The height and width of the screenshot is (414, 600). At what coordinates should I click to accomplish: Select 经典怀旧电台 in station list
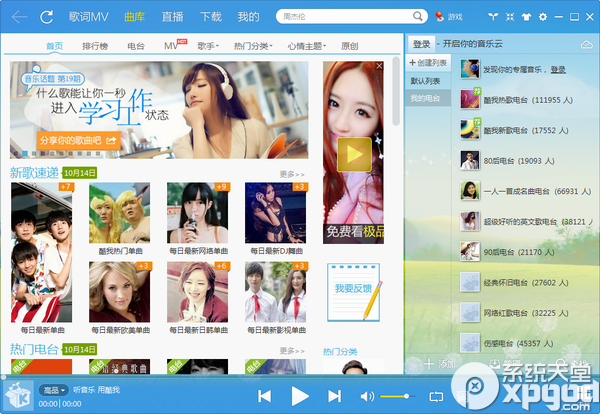click(525, 283)
